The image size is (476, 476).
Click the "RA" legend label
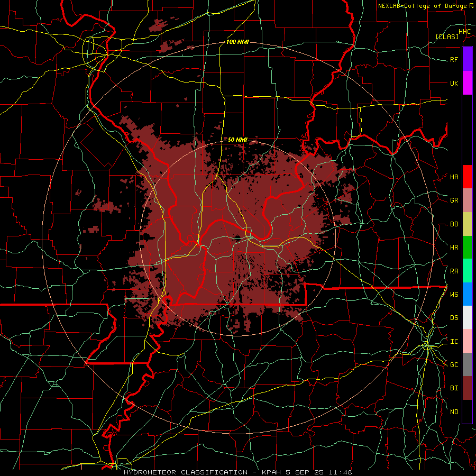[454, 271]
